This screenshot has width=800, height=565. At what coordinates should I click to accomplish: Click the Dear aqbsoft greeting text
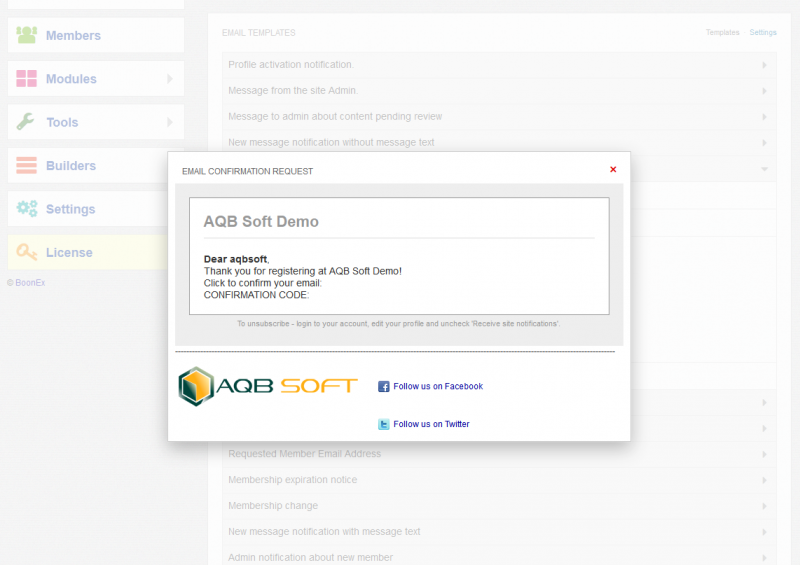pos(236,259)
